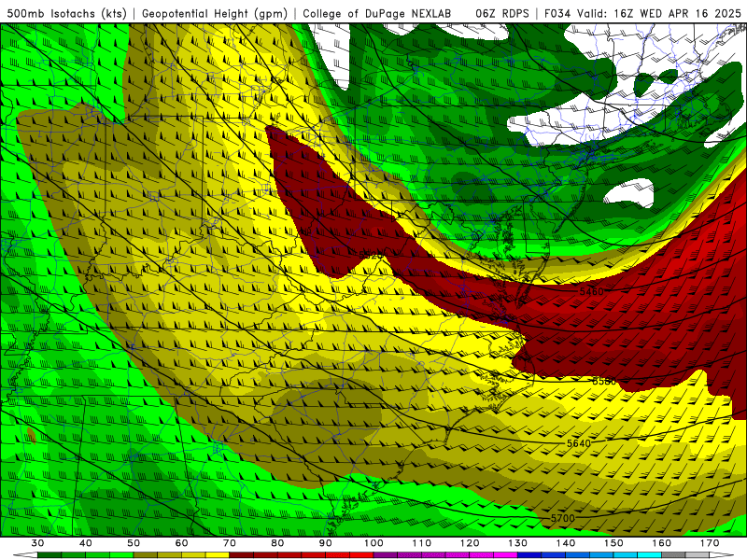Click the colorbar label 150

(613, 543)
